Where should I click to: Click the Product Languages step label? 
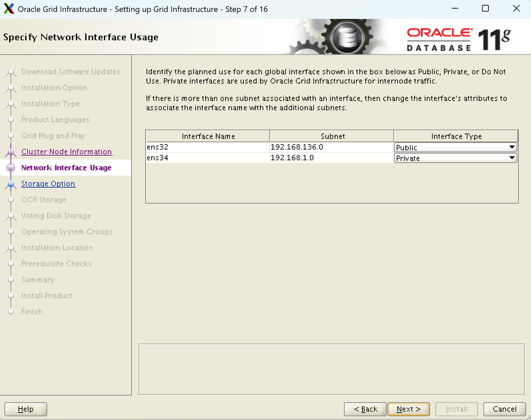tap(55, 119)
